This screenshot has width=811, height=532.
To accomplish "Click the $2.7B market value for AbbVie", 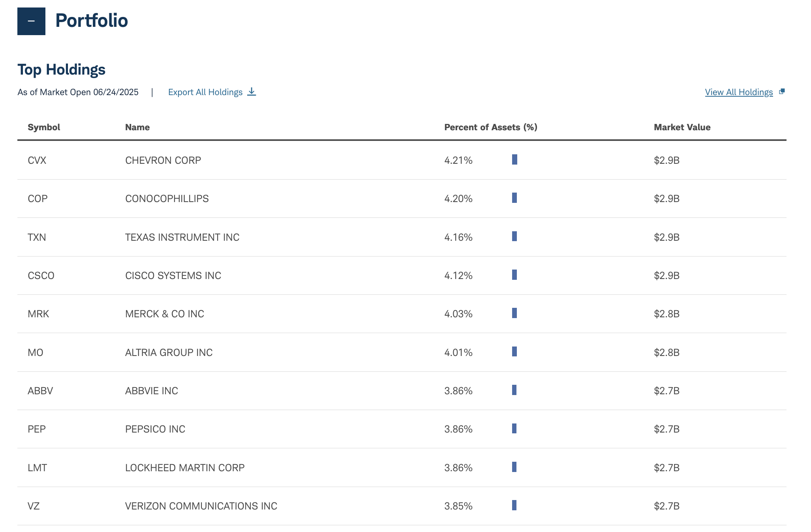I will pyautogui.click(x=666, y=391).
